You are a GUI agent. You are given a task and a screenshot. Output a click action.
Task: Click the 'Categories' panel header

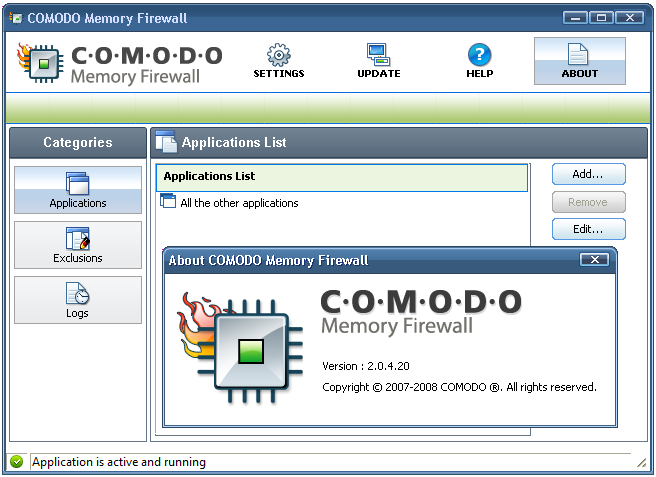tap(78, 142)
